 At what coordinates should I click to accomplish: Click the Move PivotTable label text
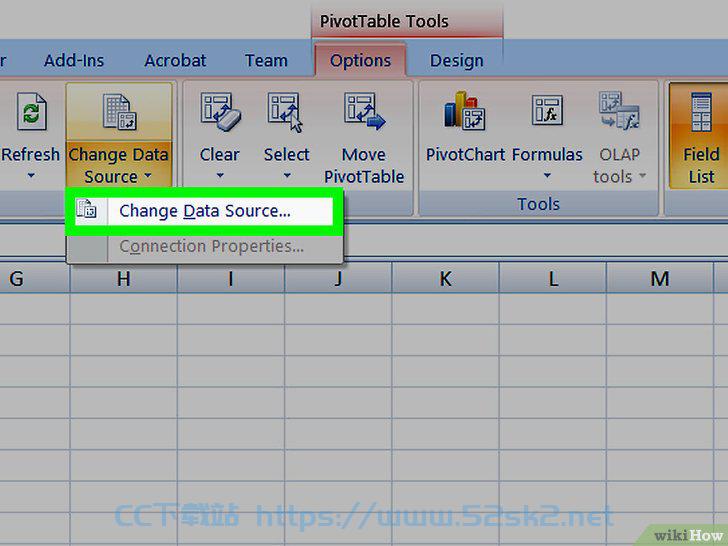[364, 165]
